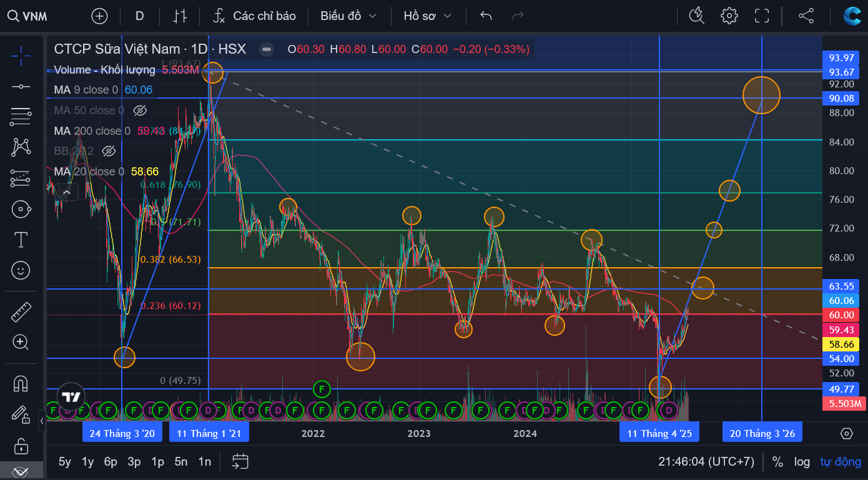The height and width of the screenshot is (480, 868).
Task: Collapse the legend using the minus pill button
Action: click(x=267, y=49)
